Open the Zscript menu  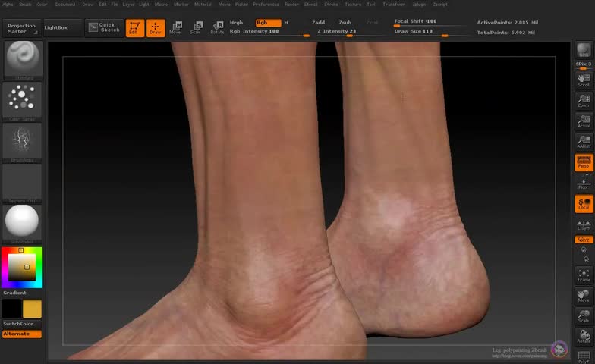tap(440, 5)
